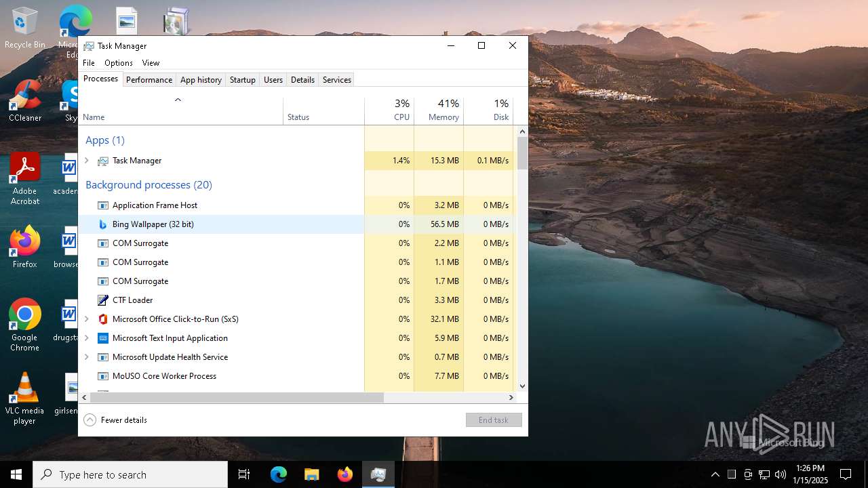Image resolution: width=868 pixels, height=488 pixels.
Task: Open the notification center icon
Action: click(x=846, y=474)
